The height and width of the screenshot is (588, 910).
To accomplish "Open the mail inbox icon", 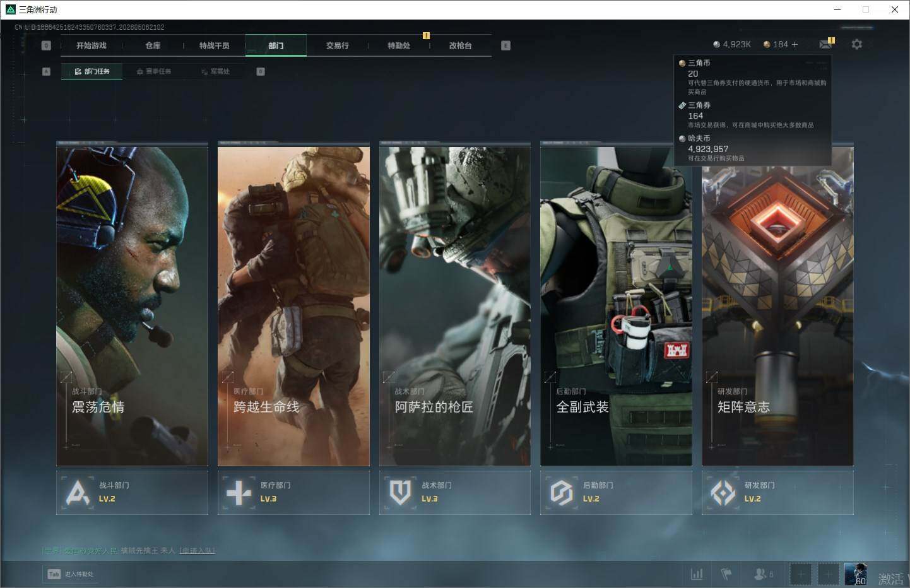I will coord(825,44).
